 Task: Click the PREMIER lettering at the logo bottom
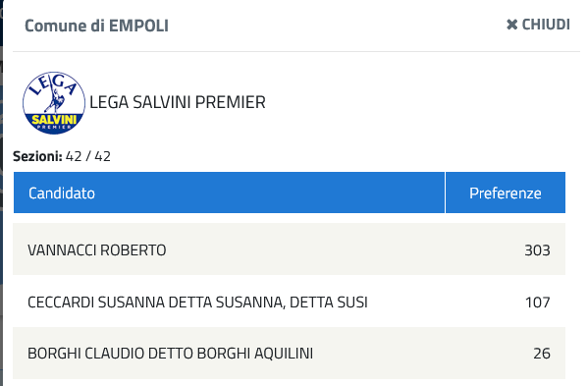(54, 128)
